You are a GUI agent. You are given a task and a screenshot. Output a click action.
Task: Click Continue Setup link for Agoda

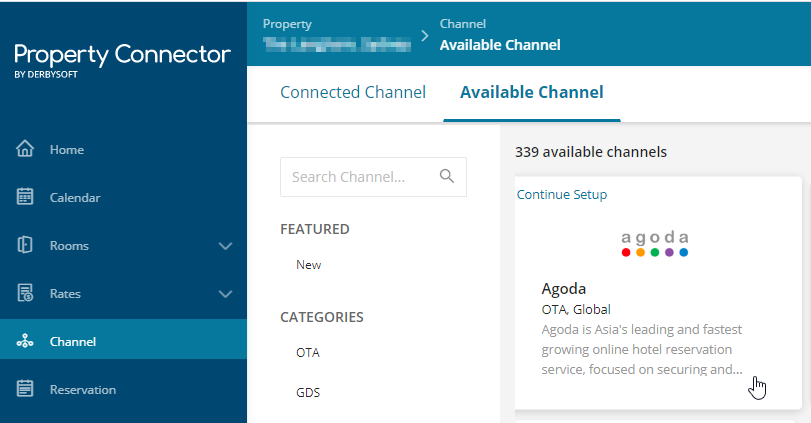(x=562, y=194)
